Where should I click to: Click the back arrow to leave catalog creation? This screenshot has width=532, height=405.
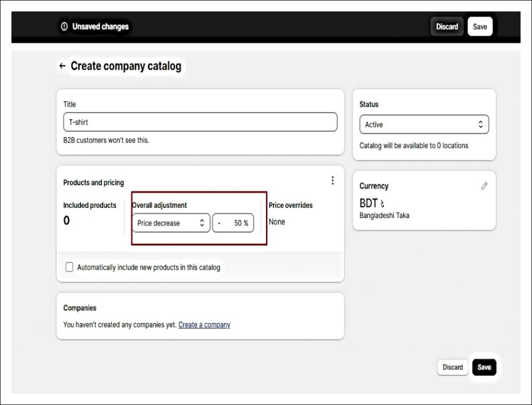(62, 66)
